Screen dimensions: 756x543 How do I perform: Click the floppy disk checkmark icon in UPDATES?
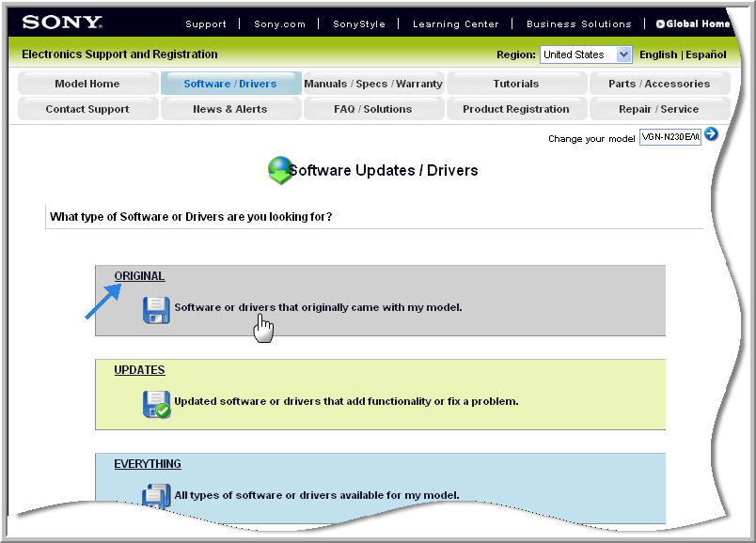(156, 404)
